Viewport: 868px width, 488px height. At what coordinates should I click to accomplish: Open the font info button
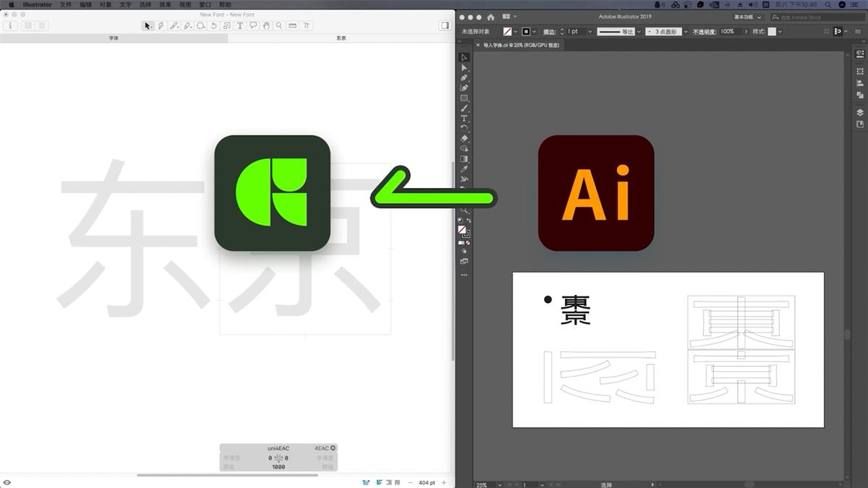coord(10,25)
